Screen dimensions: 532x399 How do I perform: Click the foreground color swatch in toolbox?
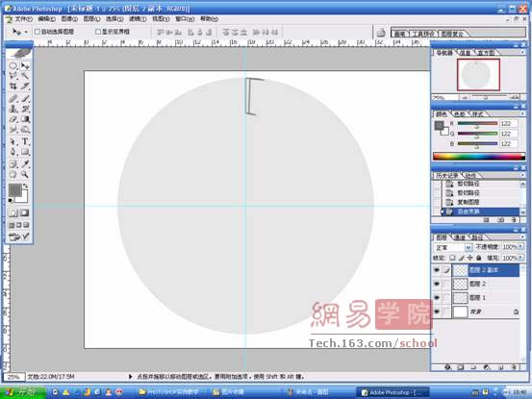point(14,190)
